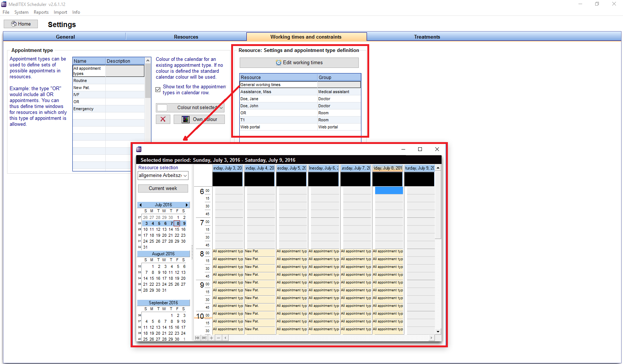Switch to the Resources tab
Viewport: 623px width, 364px height.
tap(186, 37)
